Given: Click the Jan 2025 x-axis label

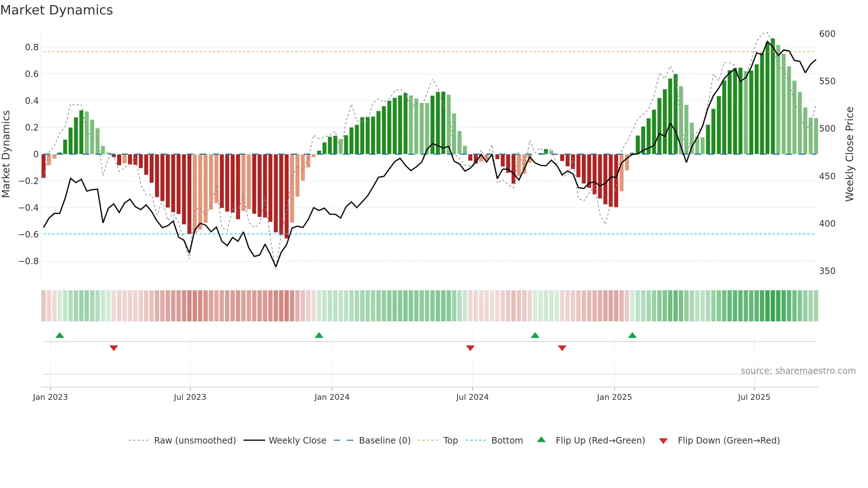Looking at the screenshot, I should pyautogui.click(x=614, y=397).
